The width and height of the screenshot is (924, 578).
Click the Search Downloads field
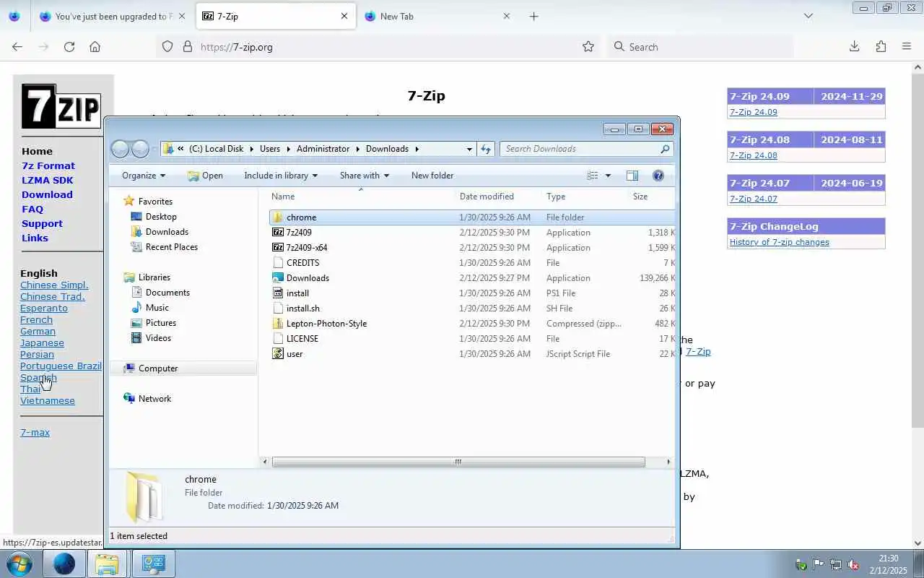coord(586,149)
